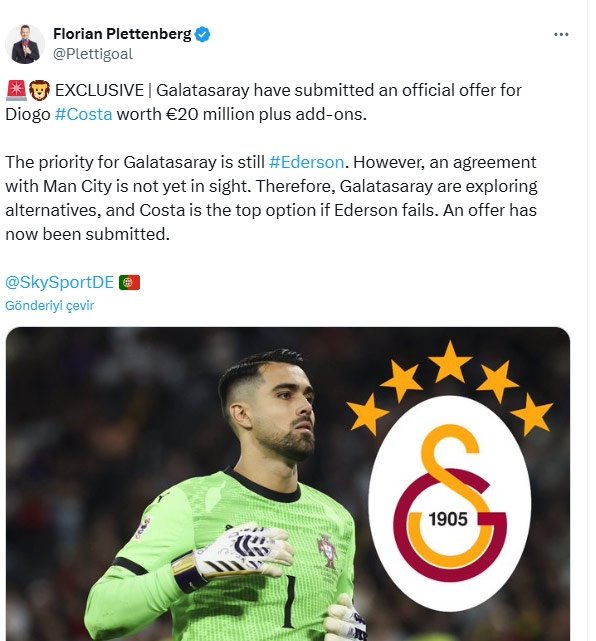596x641 pixels.
Task: Click the goalkeeper's white glove in photo
Action: 239,552
